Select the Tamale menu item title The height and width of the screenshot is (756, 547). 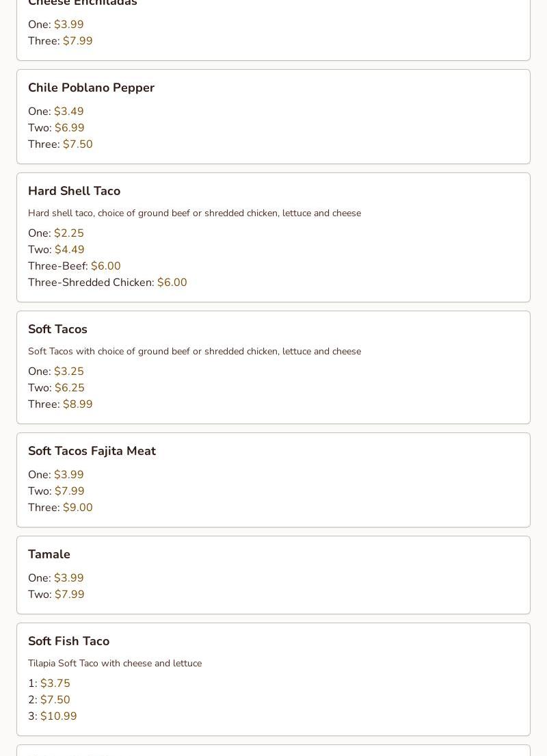coord(49,554)
